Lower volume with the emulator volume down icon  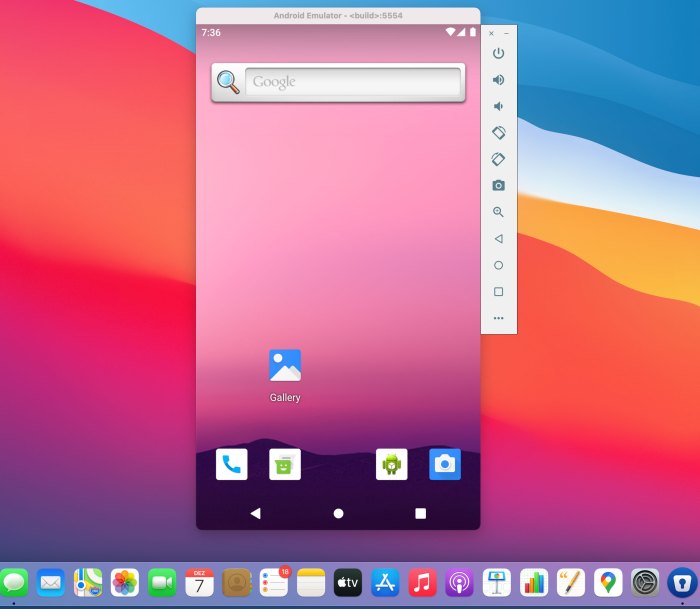coord(498,106)
